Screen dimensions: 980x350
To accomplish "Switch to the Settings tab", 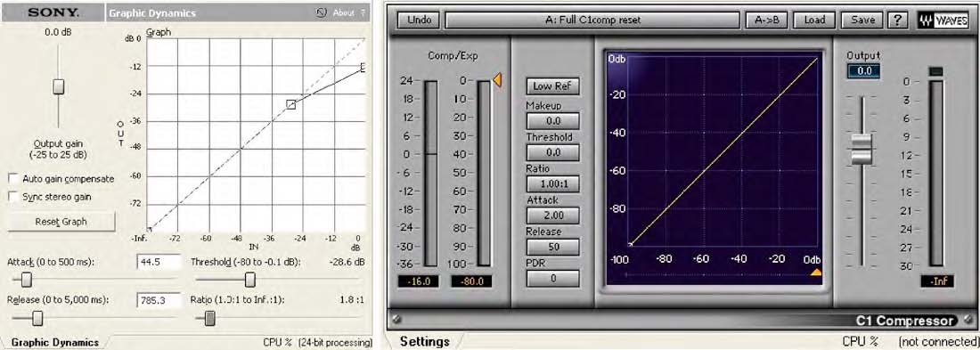I will click(x=425, y=341).
